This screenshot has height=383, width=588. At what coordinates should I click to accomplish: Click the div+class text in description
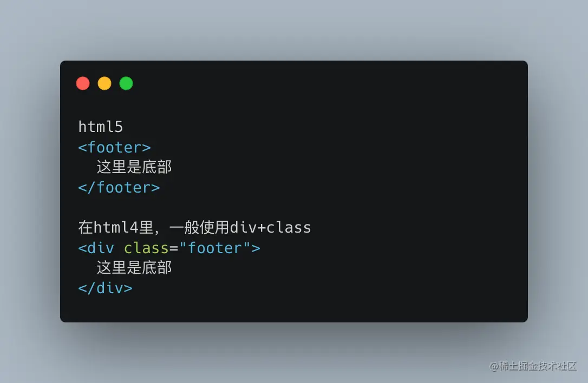[270, 228]
